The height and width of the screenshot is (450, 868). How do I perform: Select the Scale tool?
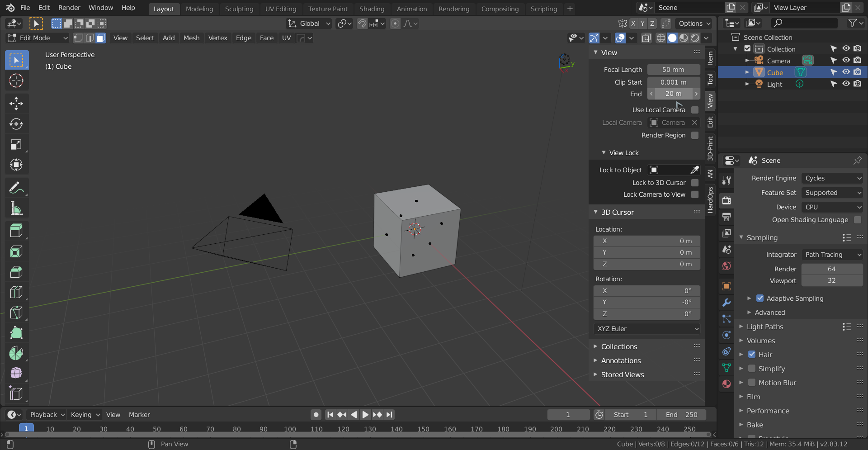[x=16, y=144]
